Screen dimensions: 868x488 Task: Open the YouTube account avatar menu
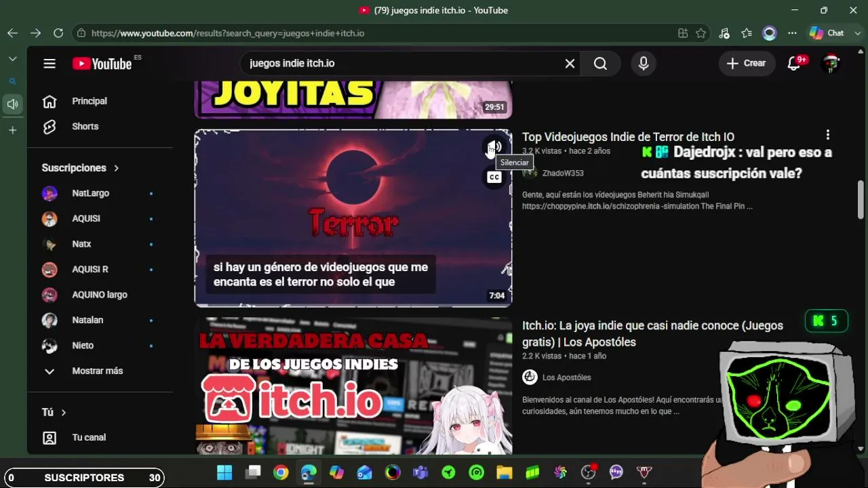point(831,63)
